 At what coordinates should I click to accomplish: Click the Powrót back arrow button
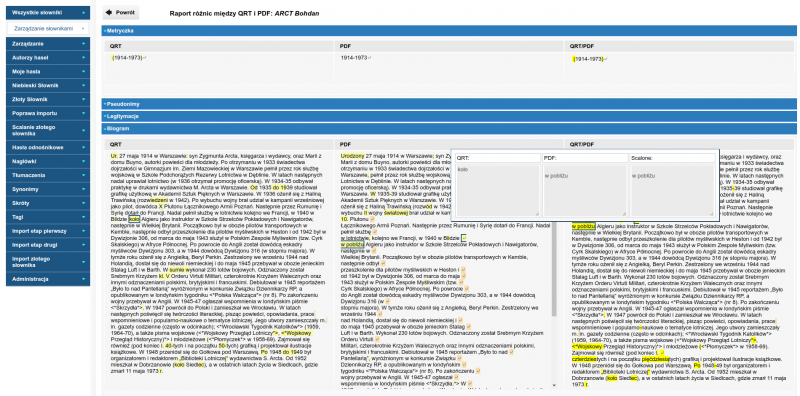[120, 13]
